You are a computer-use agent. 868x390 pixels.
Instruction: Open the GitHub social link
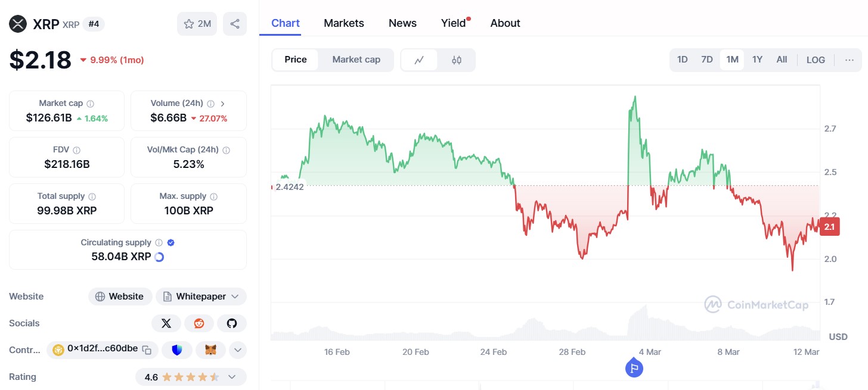pyautogui.click(x=232, y=323)
